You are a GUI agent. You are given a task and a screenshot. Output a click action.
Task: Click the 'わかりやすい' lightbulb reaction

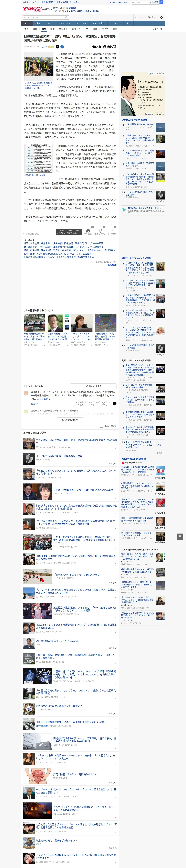point(100,231)
